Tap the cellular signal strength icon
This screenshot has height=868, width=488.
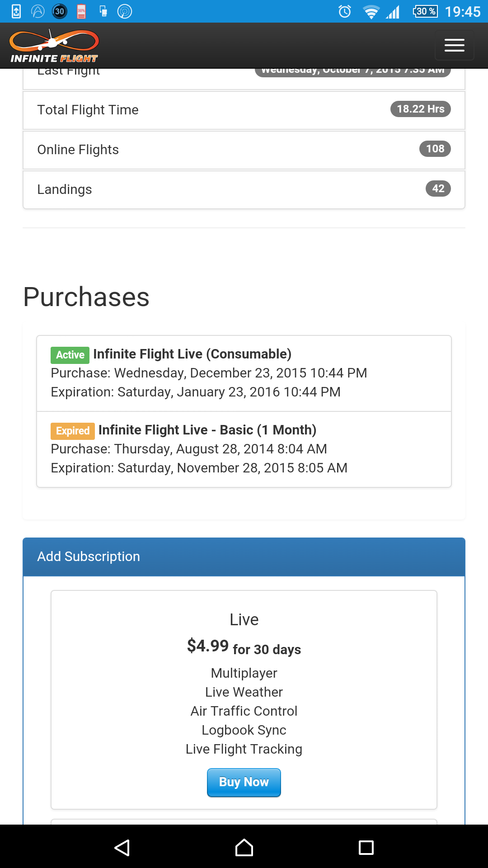[393, 12]
